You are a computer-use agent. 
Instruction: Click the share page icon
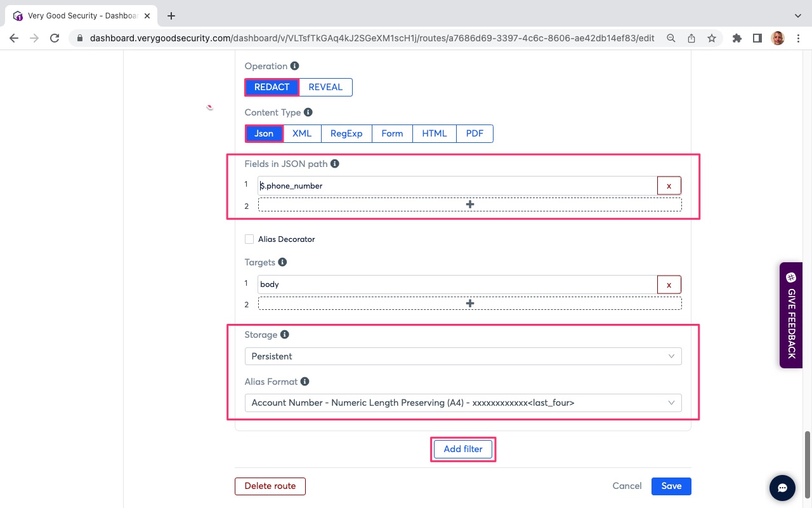[x=691, y=38]
